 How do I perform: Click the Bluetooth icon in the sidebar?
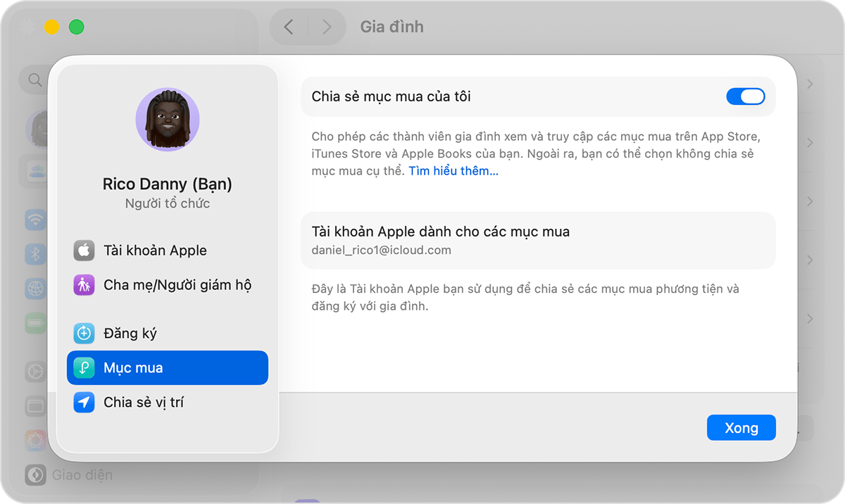tap(35, 253)
